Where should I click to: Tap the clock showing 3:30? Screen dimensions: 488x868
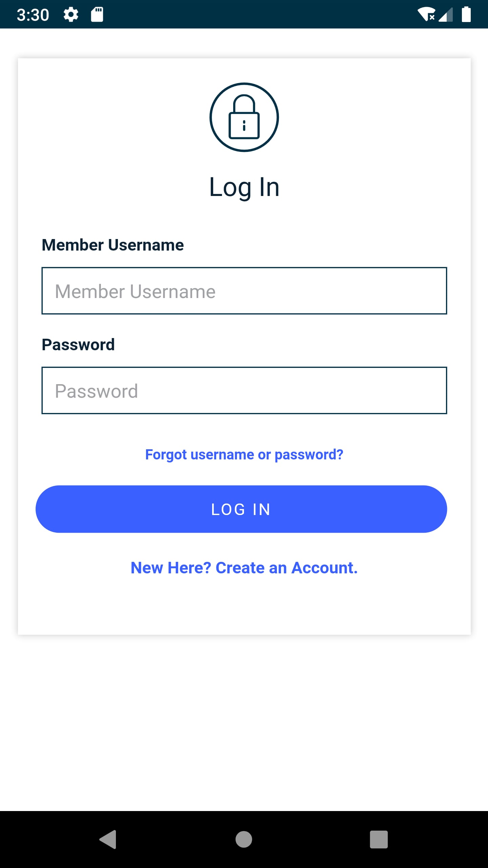[33, 14]
